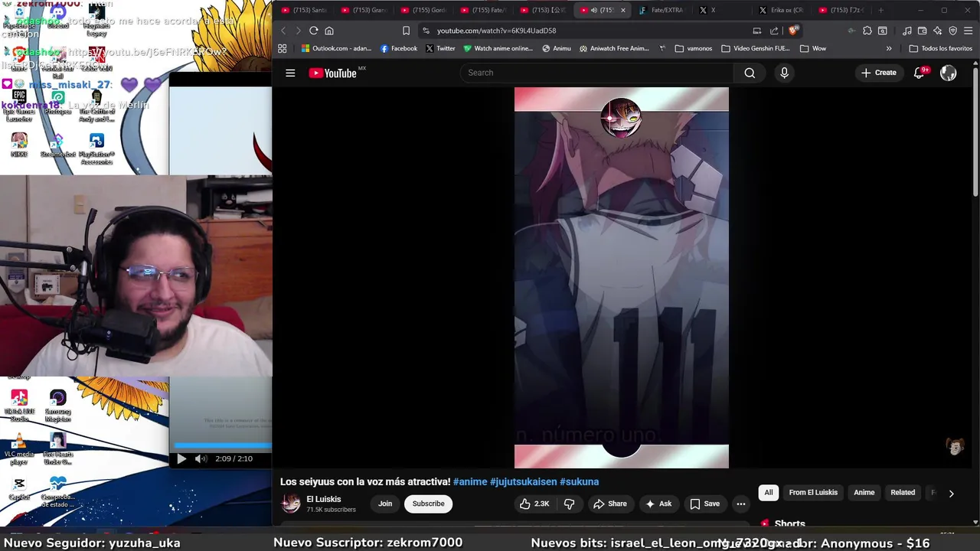The image size is (980, 551).
Task: Open YouTube notifications bell
Action: tap(919, 73)
